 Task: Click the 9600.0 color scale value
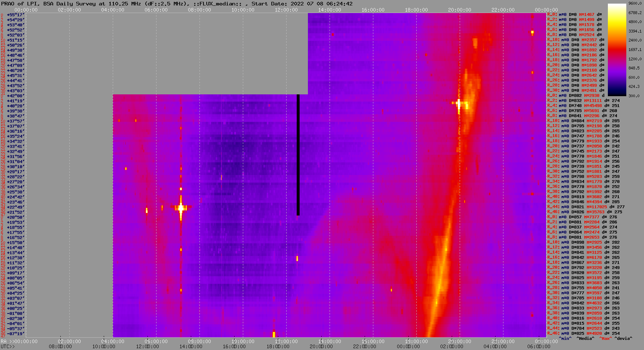(x=635, y=3)
